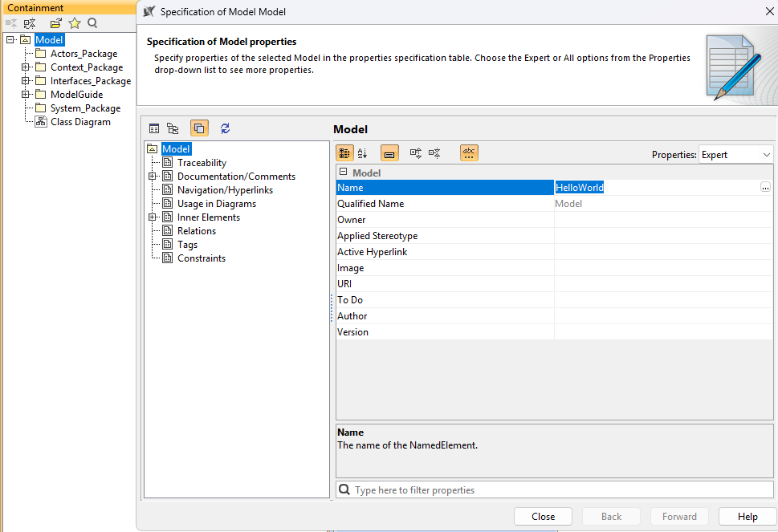Screen dimensions: 778x532
Task: Click the expand all icon in Containment toolbar
Action: [x=30, y=22]
